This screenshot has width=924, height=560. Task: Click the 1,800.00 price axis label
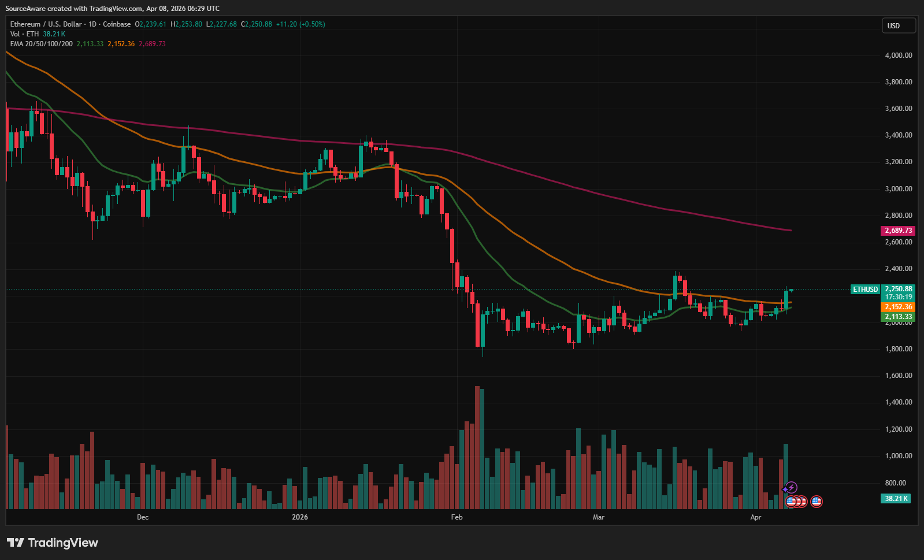(899, 349)
